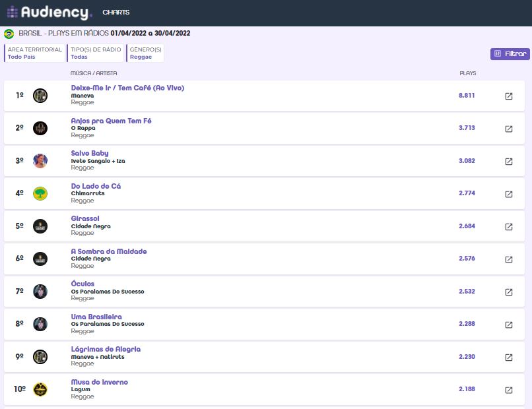Open external link icon for Girassol
The width and height of the screenshot is (532, 409).
coord(508,227)
